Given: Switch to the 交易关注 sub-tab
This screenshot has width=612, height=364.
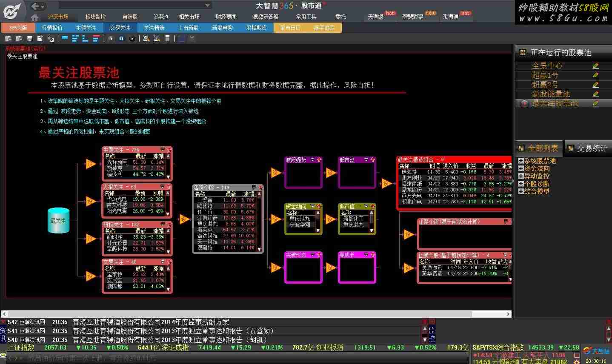Looking at the screenshot, I should coord(120,28).
